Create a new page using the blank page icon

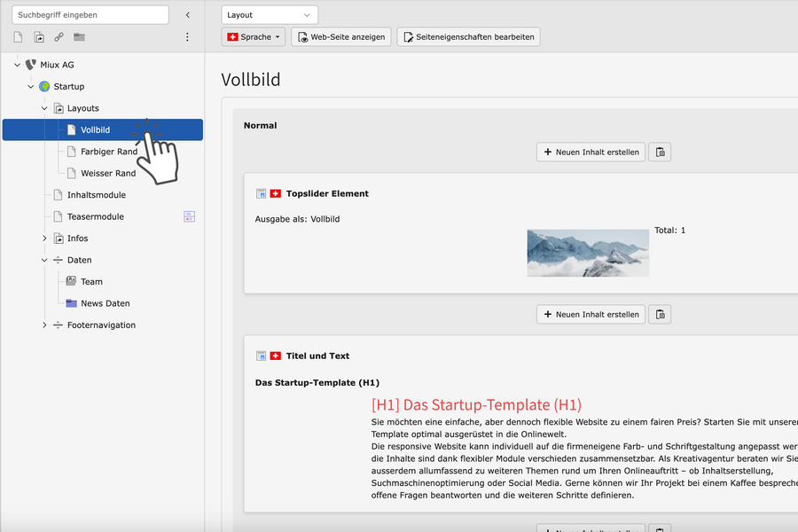click(x=18, y=36)
